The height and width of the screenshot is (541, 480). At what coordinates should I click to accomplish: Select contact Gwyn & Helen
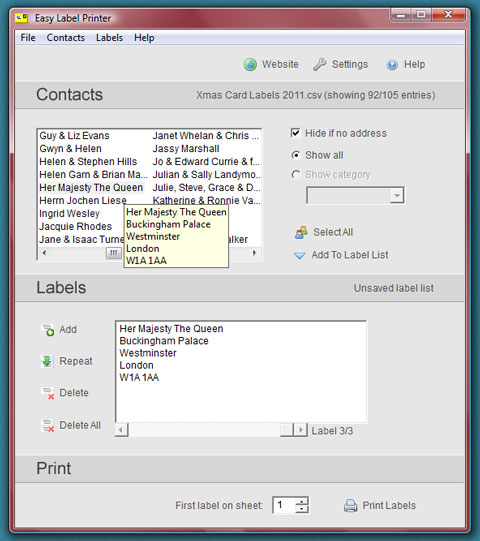(70, 149)
